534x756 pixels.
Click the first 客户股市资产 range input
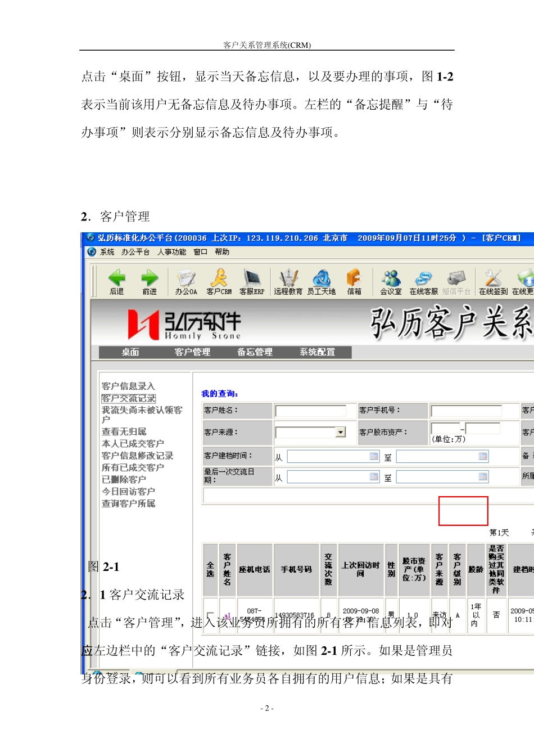[x=445, y=428]
